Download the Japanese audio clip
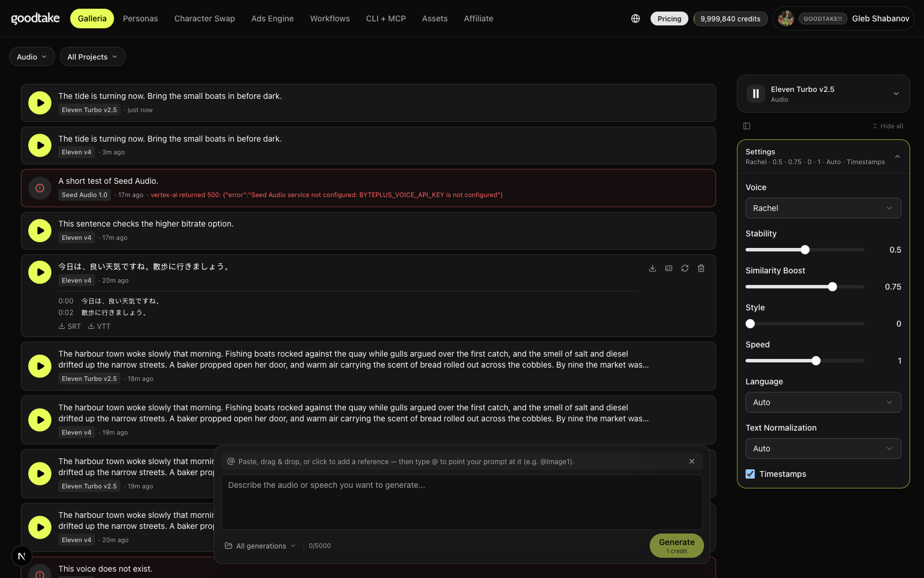 tap(653, 268)
